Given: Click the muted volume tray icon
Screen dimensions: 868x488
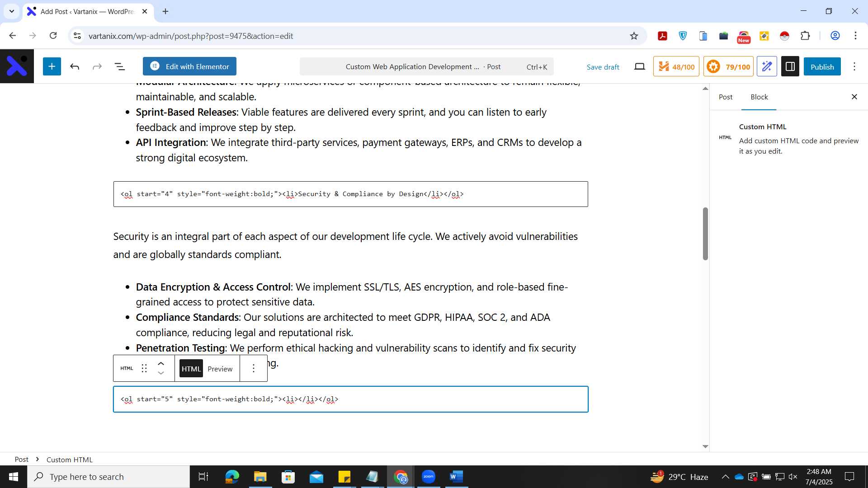Looking at the screenshot, I should point(793,477).
